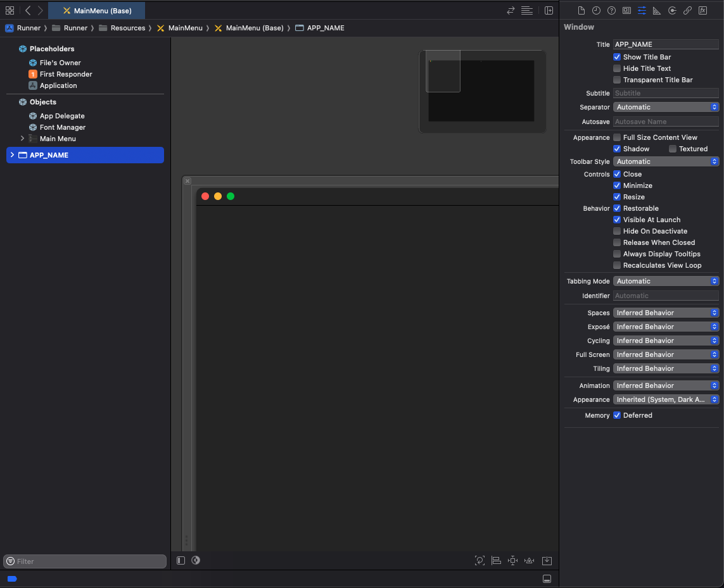Toggle the document outline sidebar icon
This screenshot has width=724, height=588.
[x=181, y=560]
